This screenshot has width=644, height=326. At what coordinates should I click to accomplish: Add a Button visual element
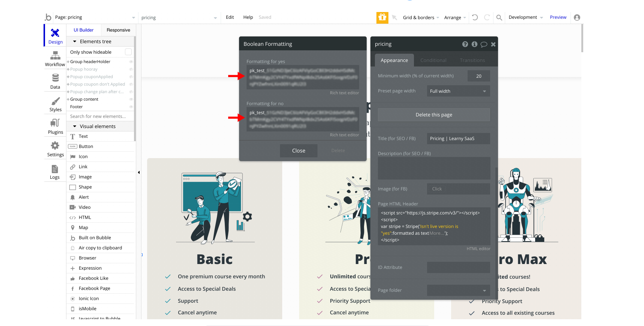tap(101, 146)
